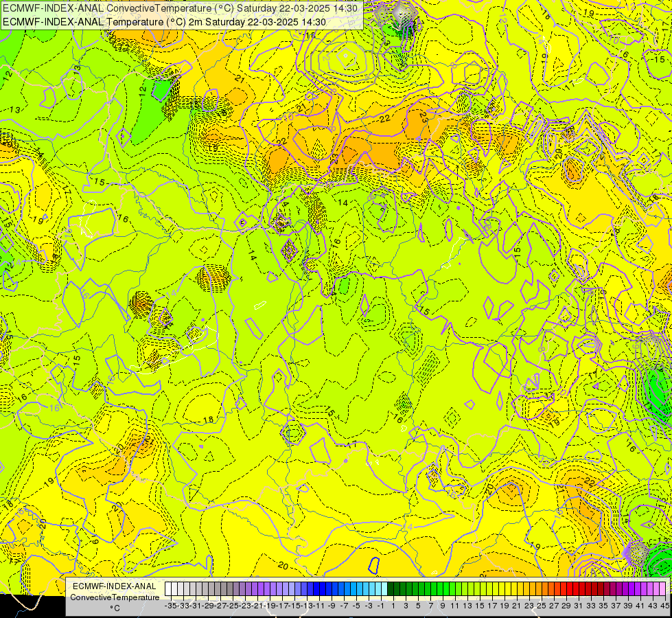This screenshot has width=672, height=618.
Task: Click the '35' legend scale label
Action: click(x=603, y=606)
